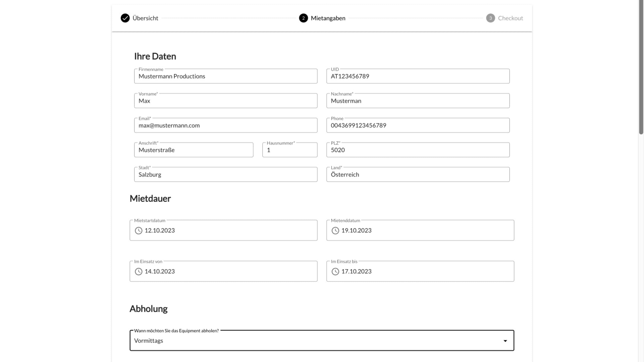Focus the UID field with AT123456789
Image resolution: width=644 pixels, height=362 pixels.
click(x=418, y=76)
